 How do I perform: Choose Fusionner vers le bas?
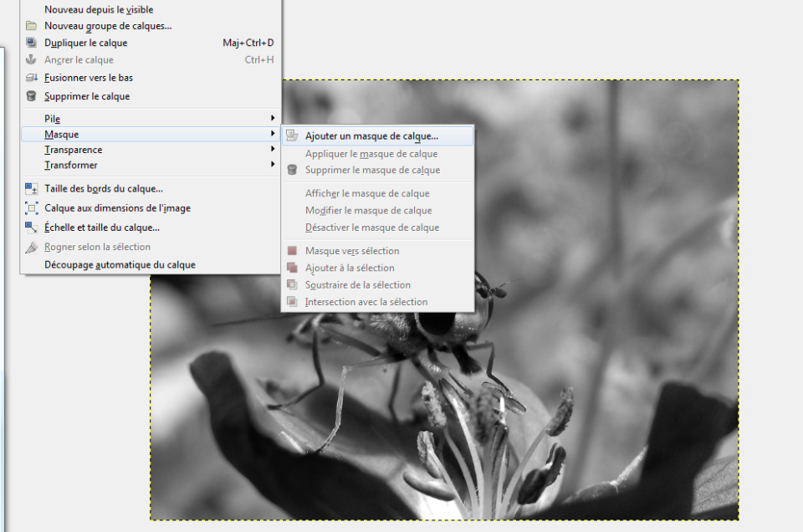pos(150,77)
